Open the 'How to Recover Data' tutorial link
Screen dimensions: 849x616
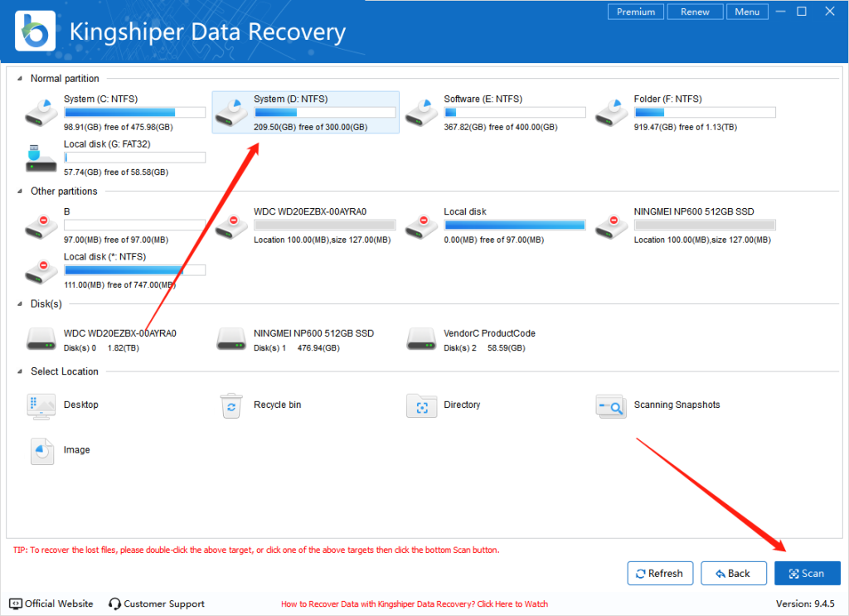[415, 604]
